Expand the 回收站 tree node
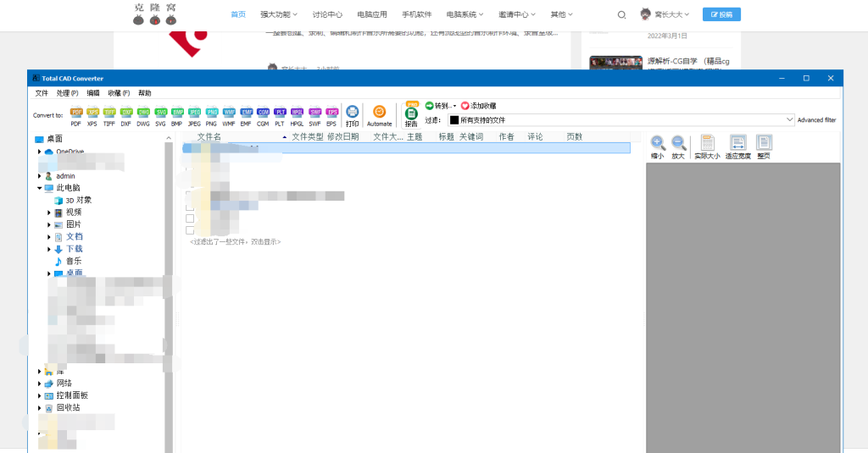Image resolution: width=868 pixels, height=453 pixels. [39, 407]
